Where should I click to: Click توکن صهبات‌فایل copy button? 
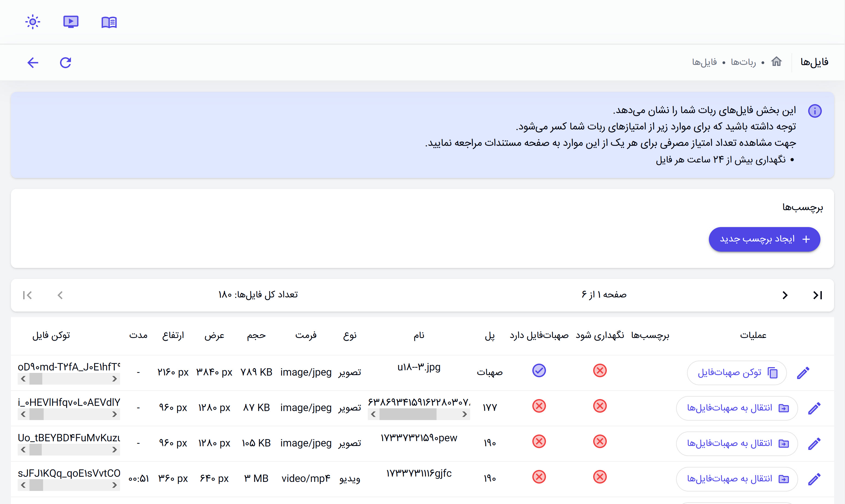[737, 373]
